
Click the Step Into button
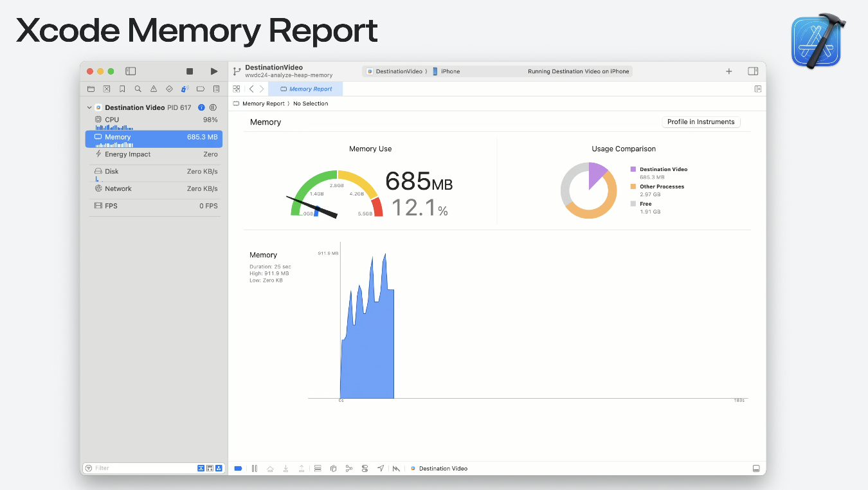pos(285,468)
